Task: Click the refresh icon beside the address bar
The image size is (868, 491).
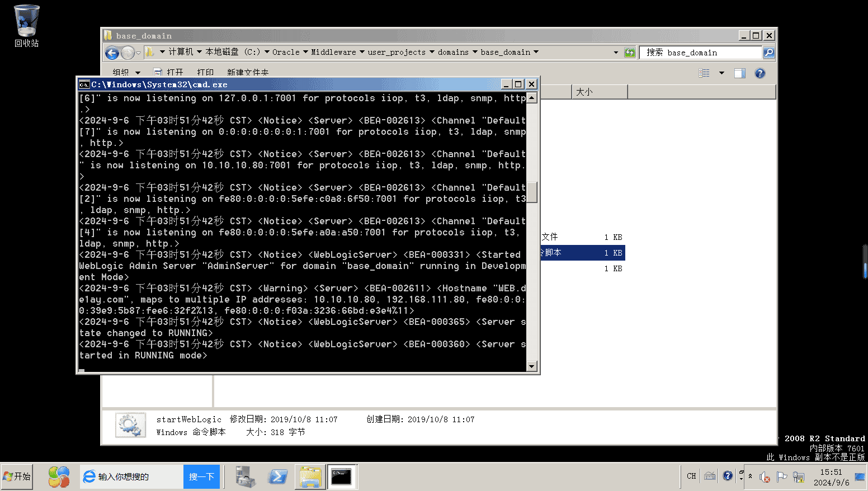Action: tap(630, 53)
